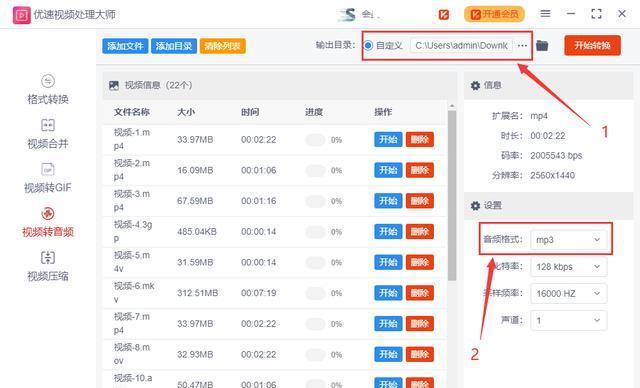Screen dimensions: 640x388
Task: Select the 视频-1.mp4 file name
Action: click(132, 139)
